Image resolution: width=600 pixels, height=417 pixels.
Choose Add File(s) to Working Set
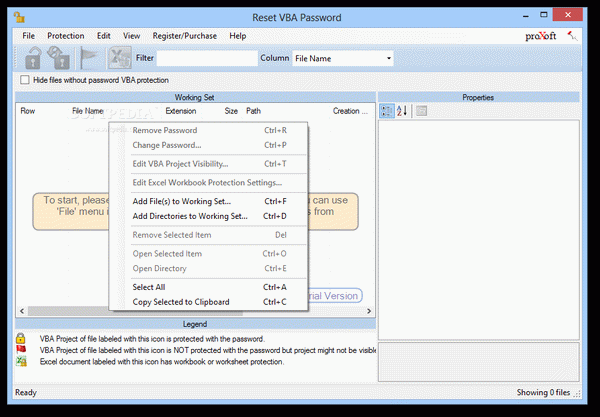209,201
